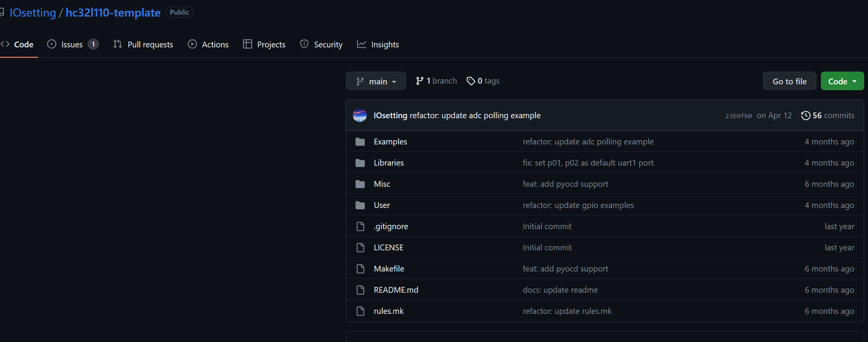
Task: Click the .gitignore file icon
Action: pyautogui.click(x=360, y=226)
